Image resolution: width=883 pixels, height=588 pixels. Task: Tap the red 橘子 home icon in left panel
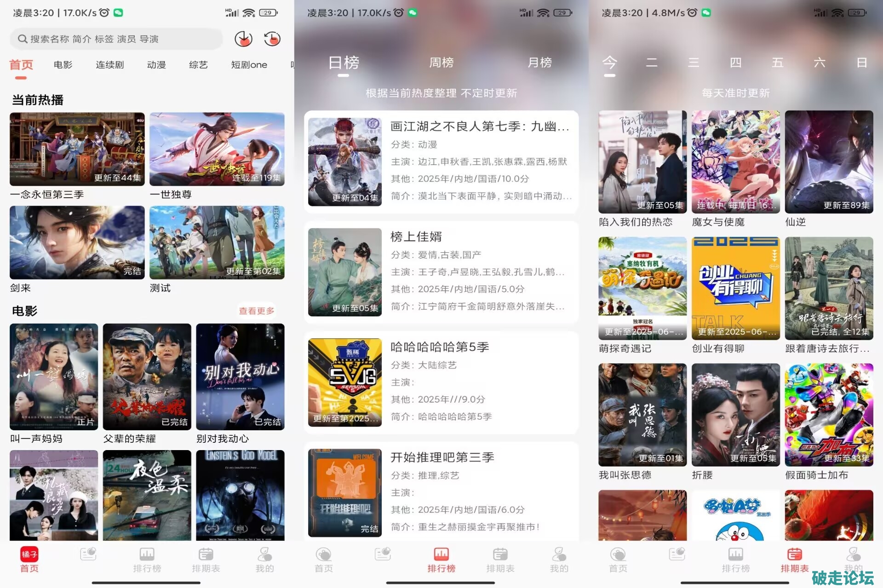click(x=29, y=554)
